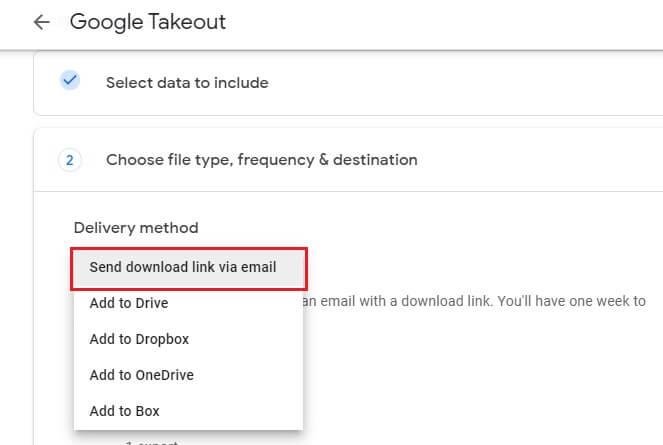The image size is (663, 445).
Task: Click the Delivery method heading
Action: click(x=136, y=228)
